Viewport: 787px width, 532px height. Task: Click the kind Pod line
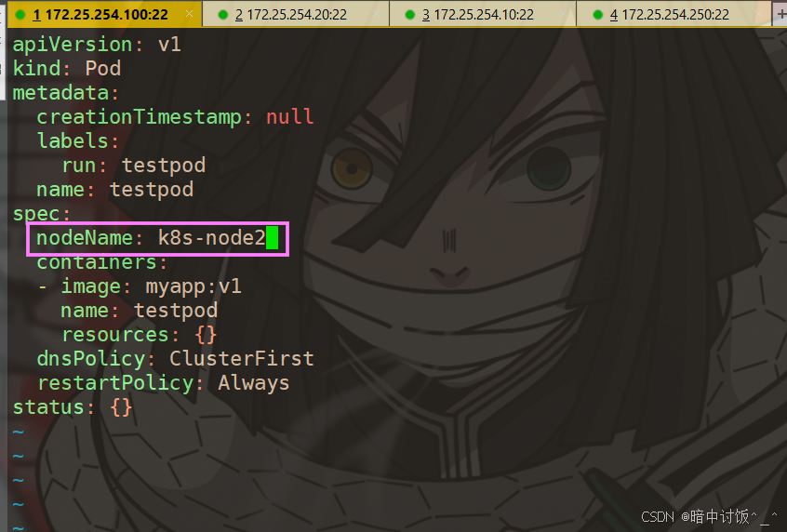(67, 68)
